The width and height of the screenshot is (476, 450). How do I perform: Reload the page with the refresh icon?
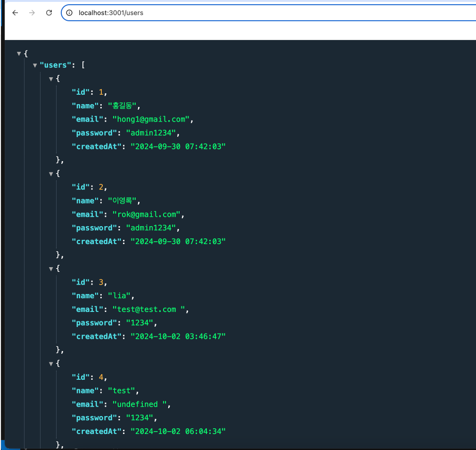click(49, 13)
